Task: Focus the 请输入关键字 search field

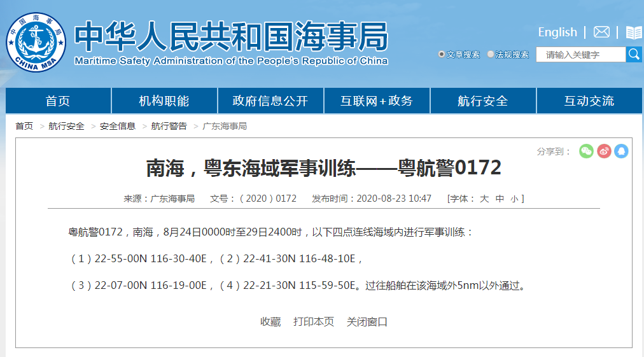Action: click(580, 55)
